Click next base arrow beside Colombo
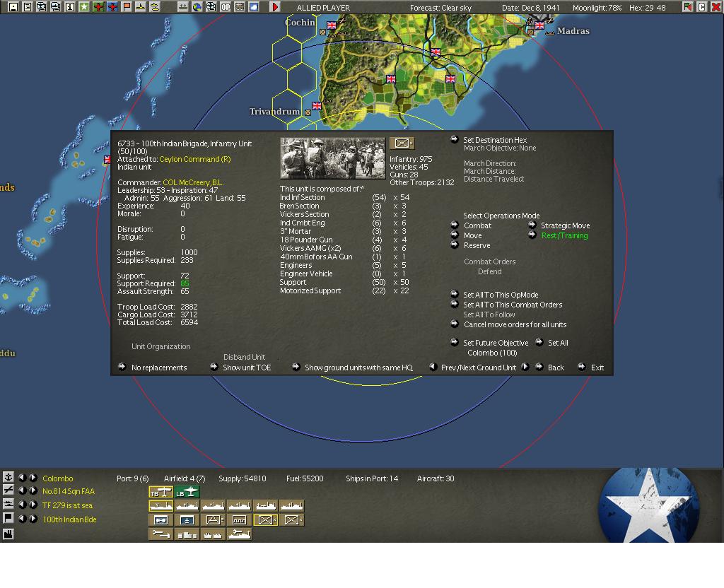Image resolution: width=724 pixels, height=588 pixels. [33, 478]
